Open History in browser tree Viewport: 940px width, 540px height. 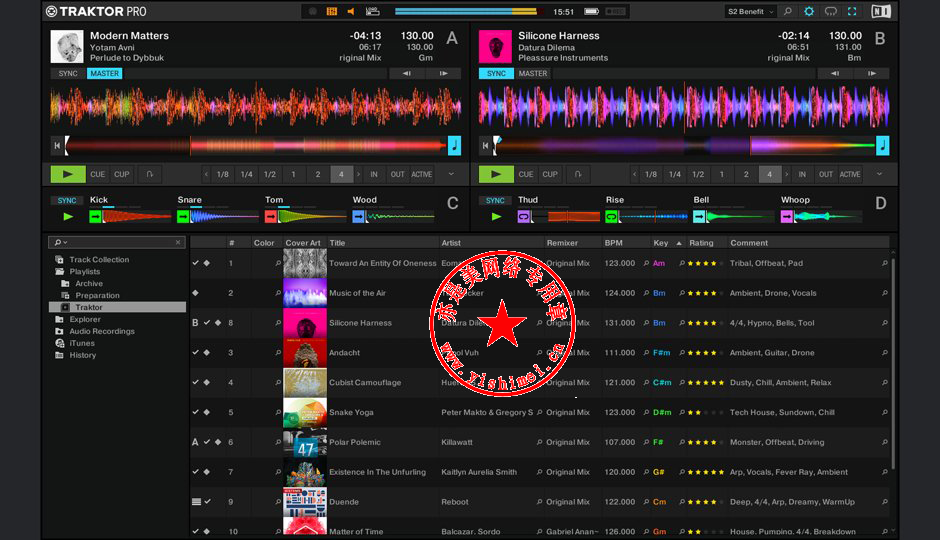[82, 355]
